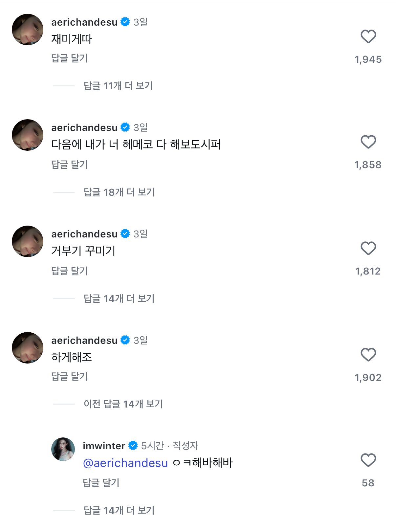
Task: Reply to the '재미게따' comment
Action: 70,58
